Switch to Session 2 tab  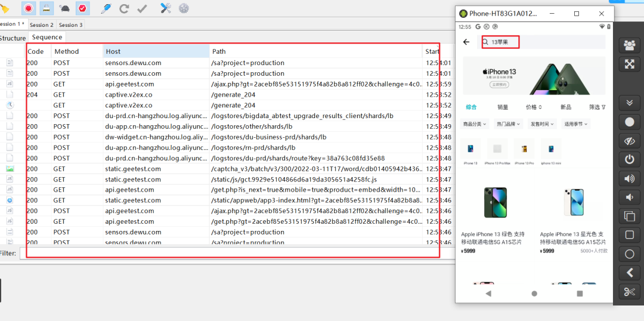(42, 24)
